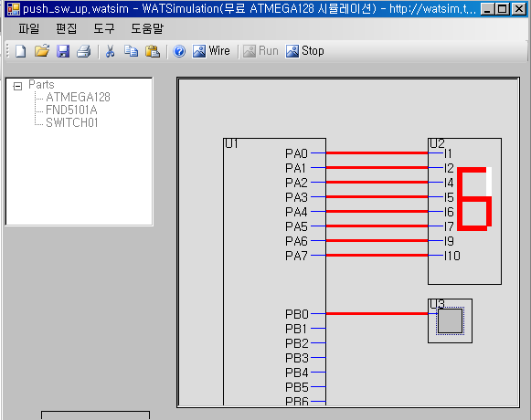Open a file with the folder icon
Viewport: 531px width, 420px height.
pos(42,51)
